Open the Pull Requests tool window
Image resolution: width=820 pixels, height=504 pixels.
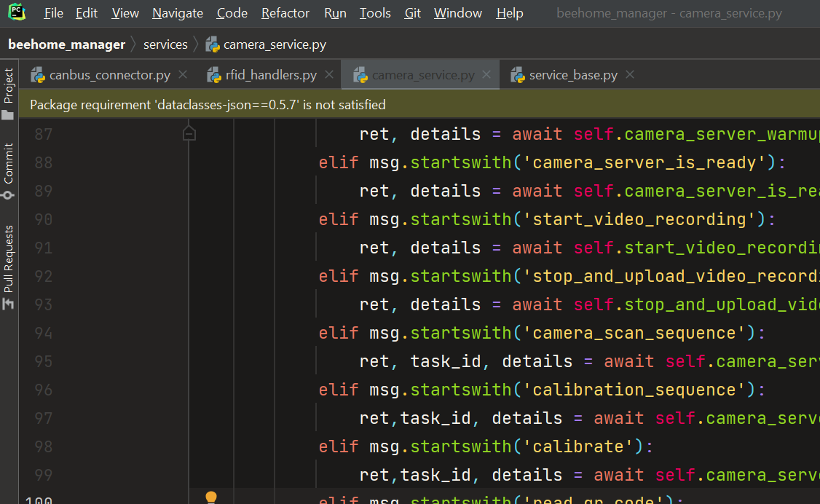click(x=8, y=267)
